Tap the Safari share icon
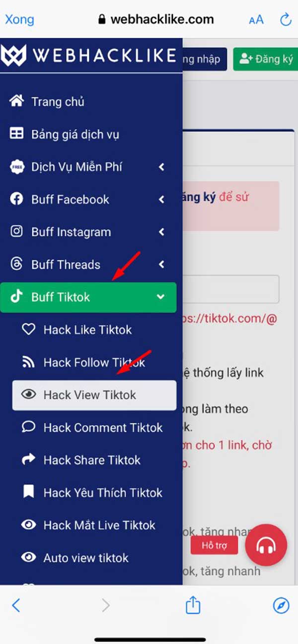 coord(193,604)
